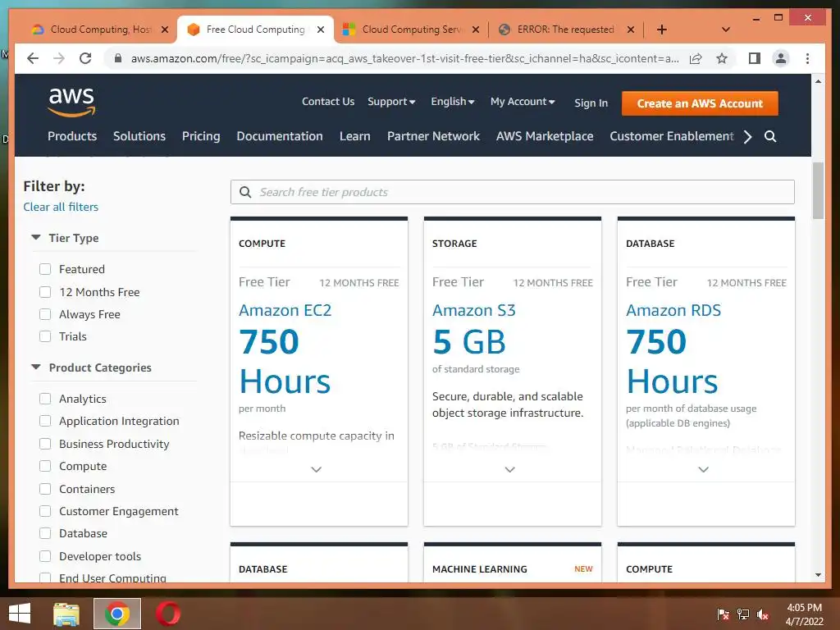
Task: Check the Containers checkbox
Action: coord(45,489)
